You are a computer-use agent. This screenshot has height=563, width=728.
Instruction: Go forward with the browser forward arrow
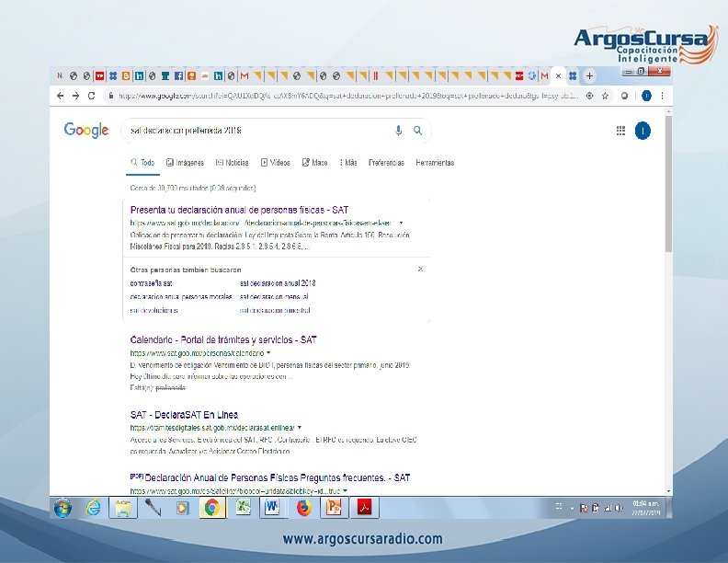75,96
